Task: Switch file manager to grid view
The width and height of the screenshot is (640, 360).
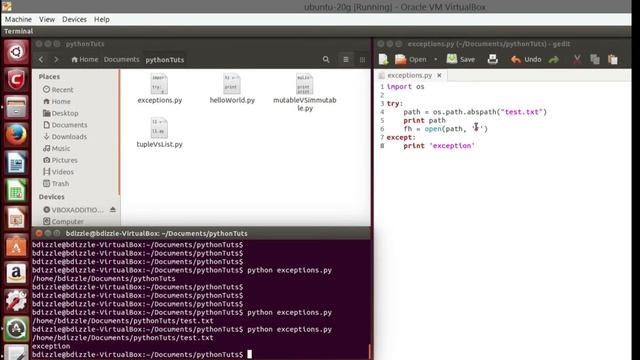Action: click(362, 60)
